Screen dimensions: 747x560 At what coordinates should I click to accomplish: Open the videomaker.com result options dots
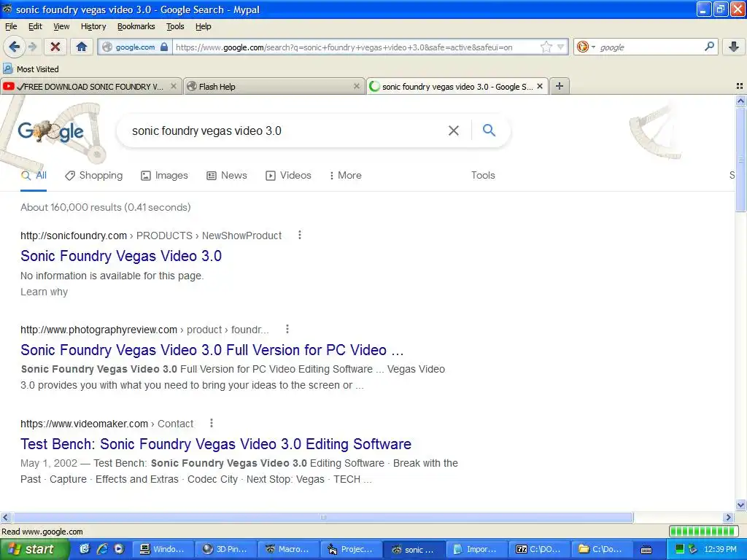click(x=212, y=423)
